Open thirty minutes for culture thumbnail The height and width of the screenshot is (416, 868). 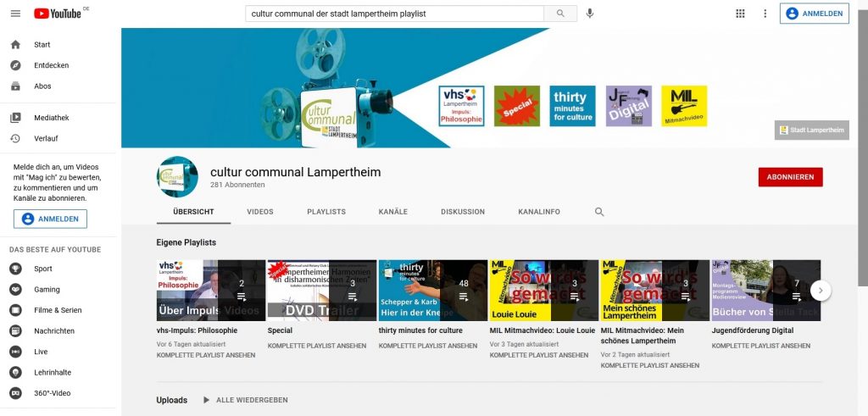coord(433,291)
